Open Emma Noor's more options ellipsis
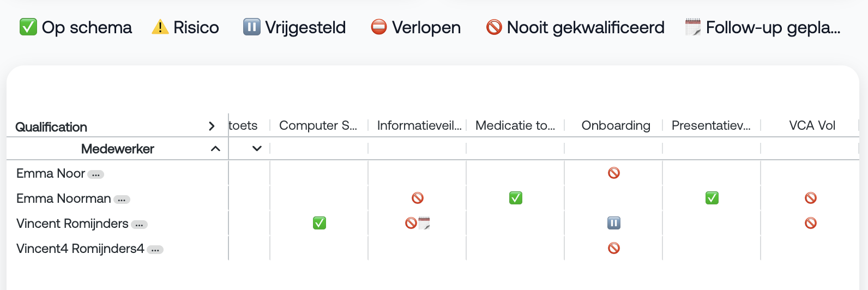Image resolution: width=868 pixels, height=290 pixels. pos(96,174)
